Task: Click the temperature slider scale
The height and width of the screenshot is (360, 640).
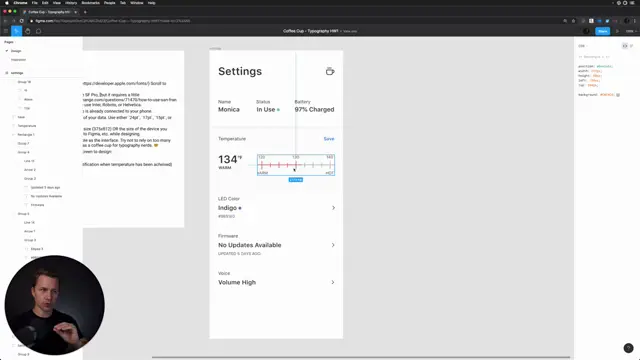Action: click(296, 165)
